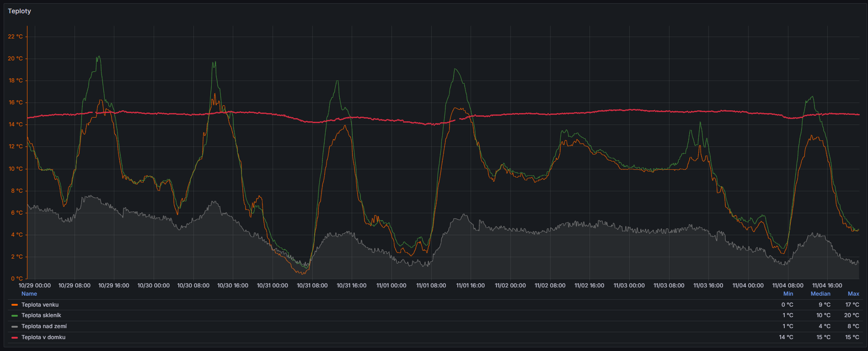Viewport: 868px width, 351px height.
Task: Toggle the Teplota nad zemí series label
Action: click(44, 326)
